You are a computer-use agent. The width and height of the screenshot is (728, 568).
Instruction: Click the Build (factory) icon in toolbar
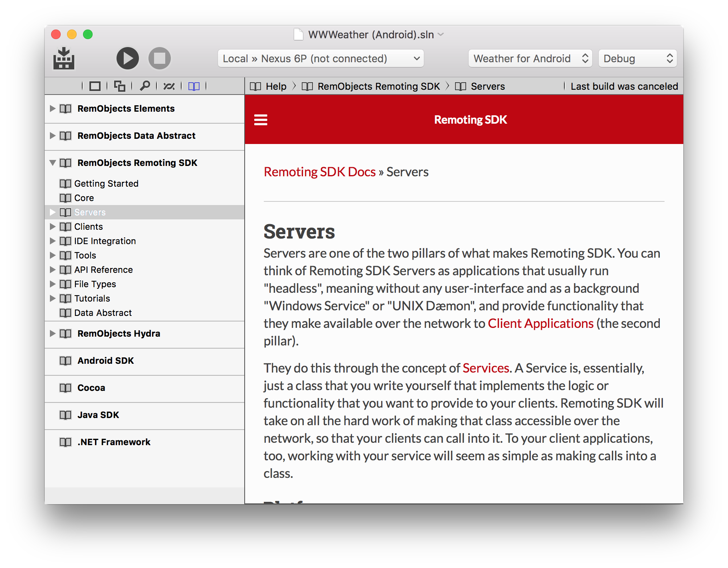tap(64, 58)
